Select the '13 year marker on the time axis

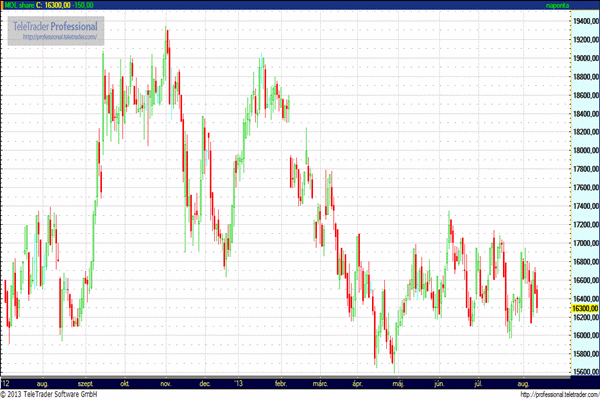coord(237,382)
